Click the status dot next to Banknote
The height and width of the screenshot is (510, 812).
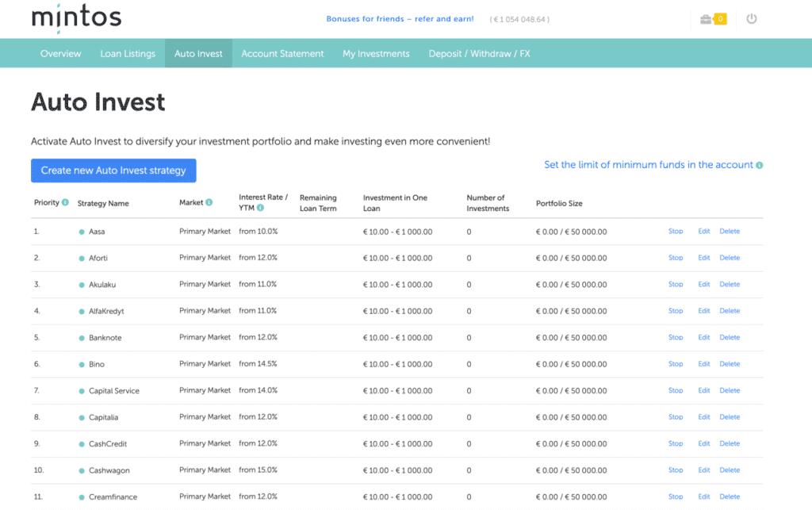(82, 338)
